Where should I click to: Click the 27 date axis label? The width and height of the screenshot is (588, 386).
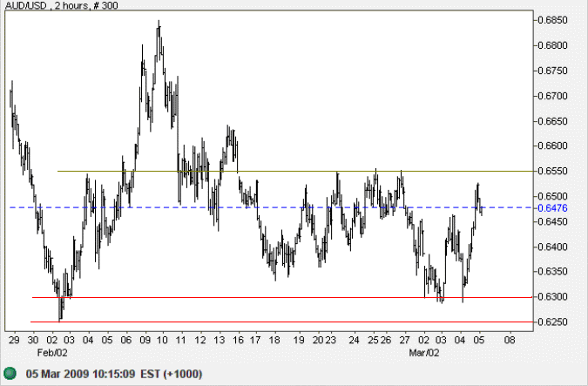(x=404, y=340)
